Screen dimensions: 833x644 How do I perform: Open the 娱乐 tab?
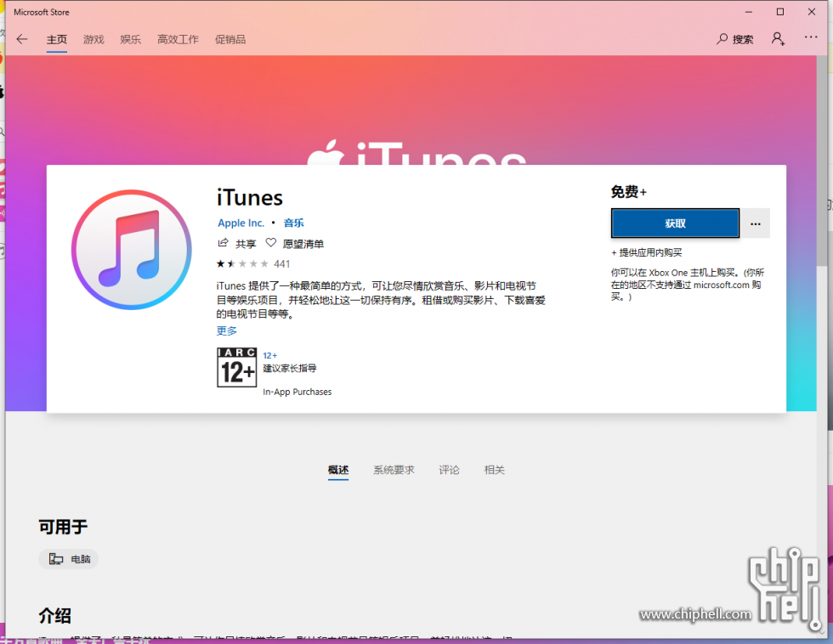coord(131,40)
